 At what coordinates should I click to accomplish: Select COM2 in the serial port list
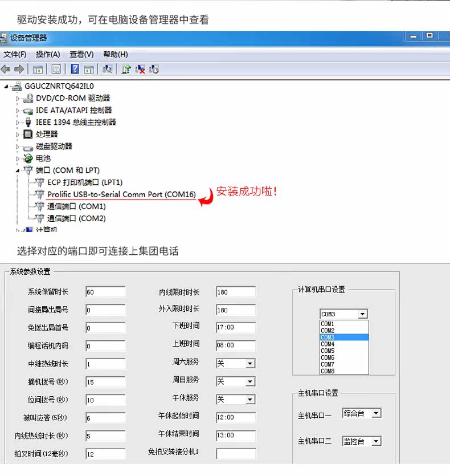coord(344,331)
